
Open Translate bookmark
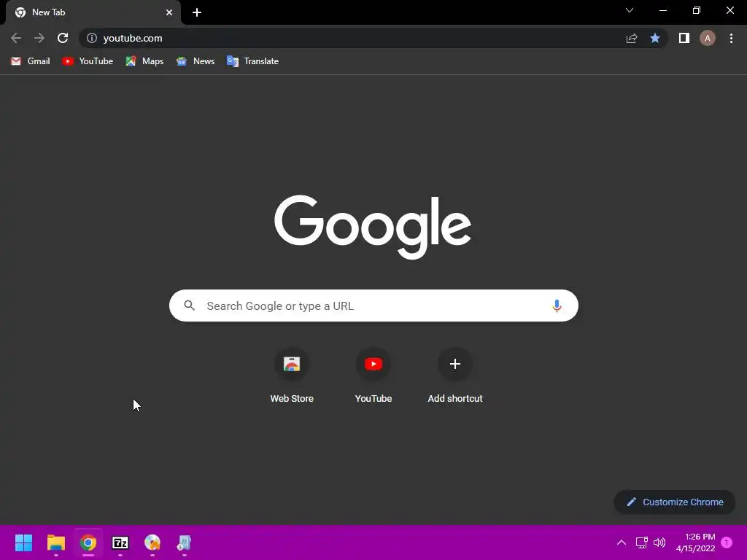click(252, 61)
